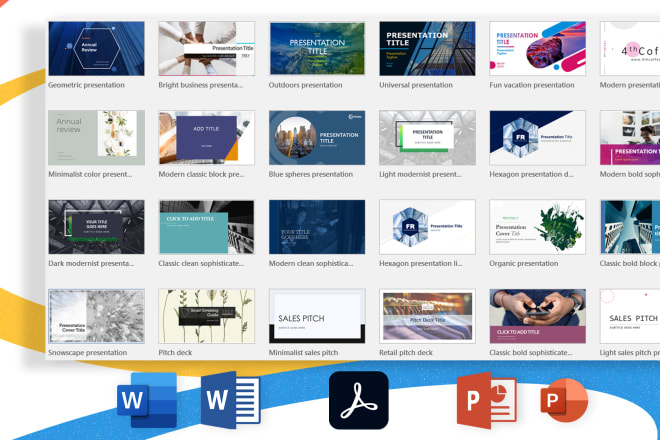This screenshot has height=440, width=660.
Task: Select the Light sales pitch thumbnail
Action: coord(630,316)
